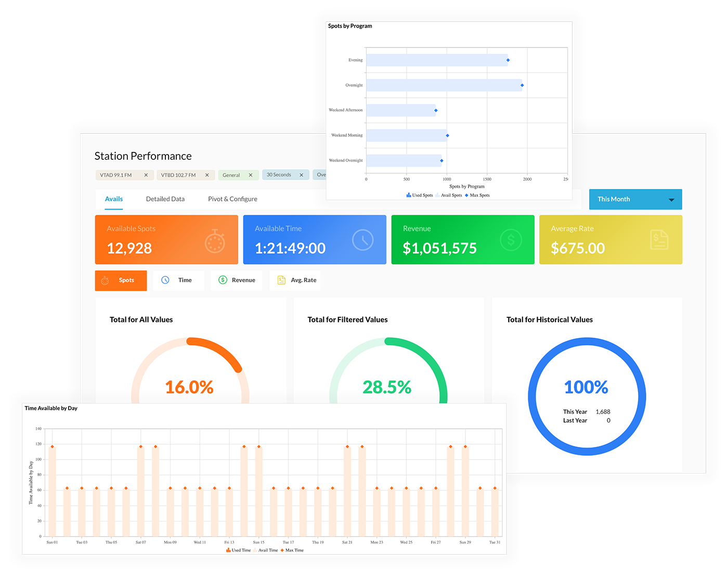Open the Pivot & Configure tab
Viewport: 728px width, 576px height.
click(232, 199)
